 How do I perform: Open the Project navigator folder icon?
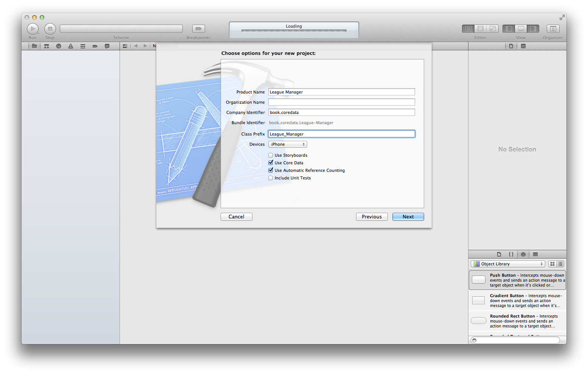34,46
